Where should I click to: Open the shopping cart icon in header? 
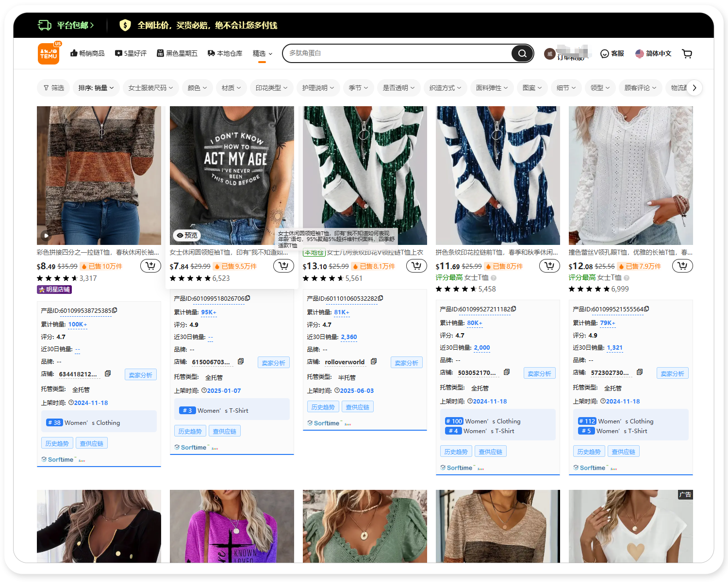click(687, 53)
